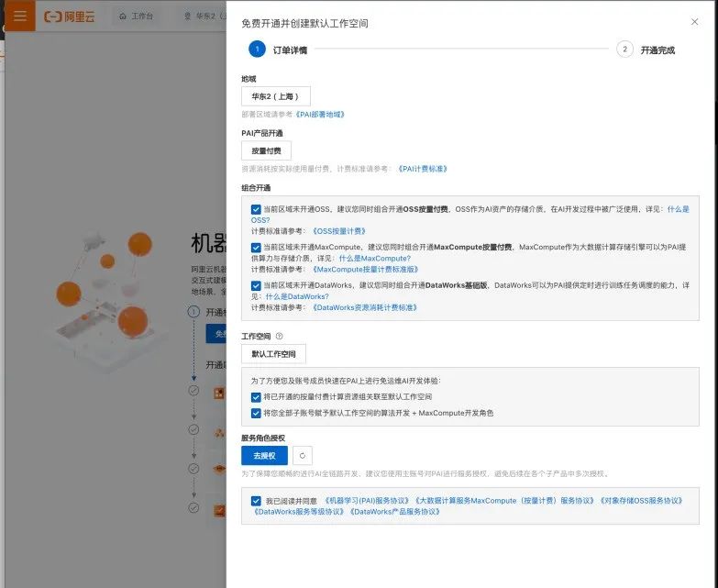Open the 什么是MaxCompute? link

tap(374, 259)
